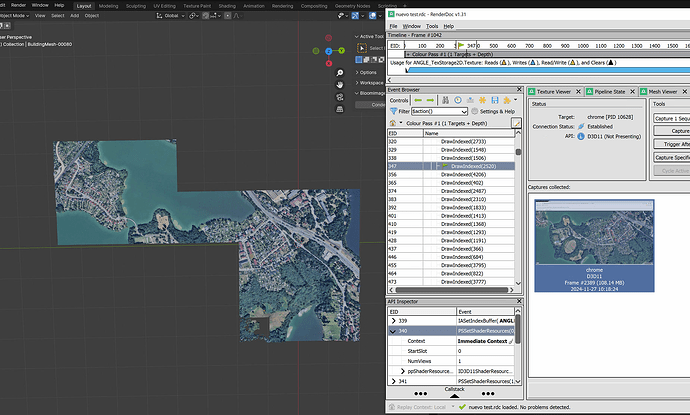690x415 pixels.
Task: Open Blender's Add menu in viewport header
Action: point(74,15)
